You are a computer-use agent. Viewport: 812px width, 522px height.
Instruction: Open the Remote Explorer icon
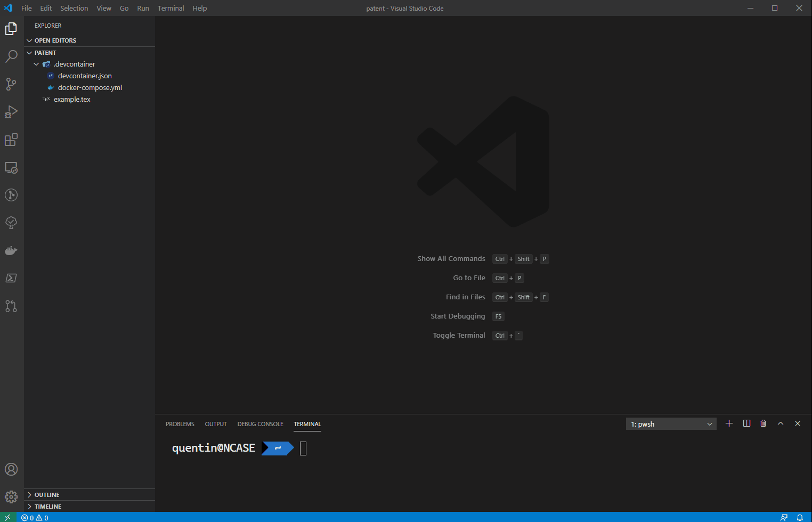[11, 167]
